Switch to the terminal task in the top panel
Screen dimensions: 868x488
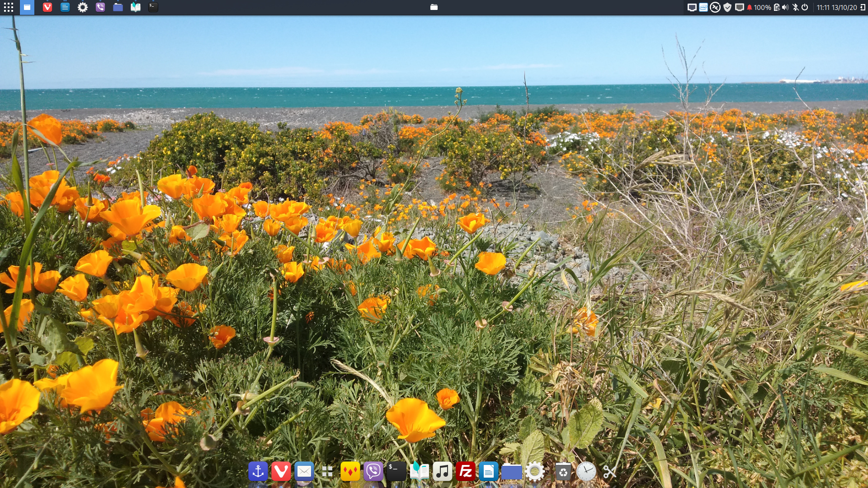point(153,7)
